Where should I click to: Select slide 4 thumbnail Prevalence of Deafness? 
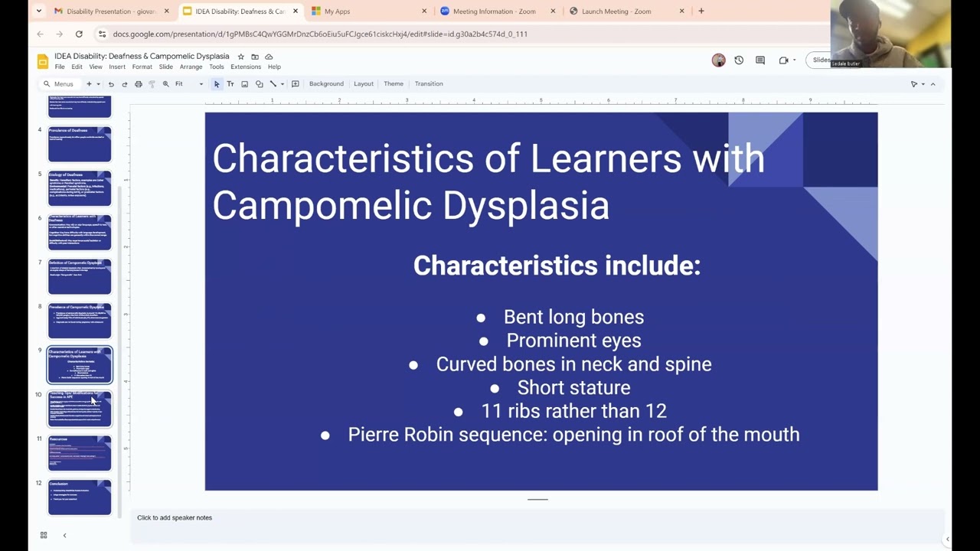point(80,145)
